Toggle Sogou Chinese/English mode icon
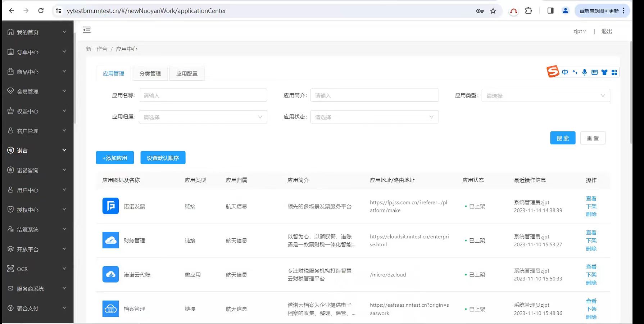This screenshot has width=644, height=324. coord(565,72)
